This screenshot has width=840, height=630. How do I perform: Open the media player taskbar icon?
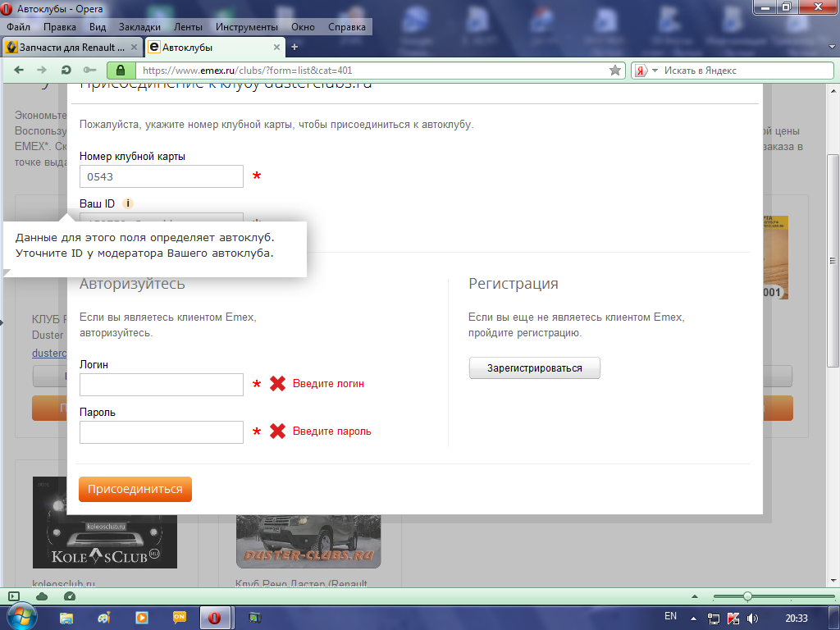pyautogui.click(x=142, y=618)
